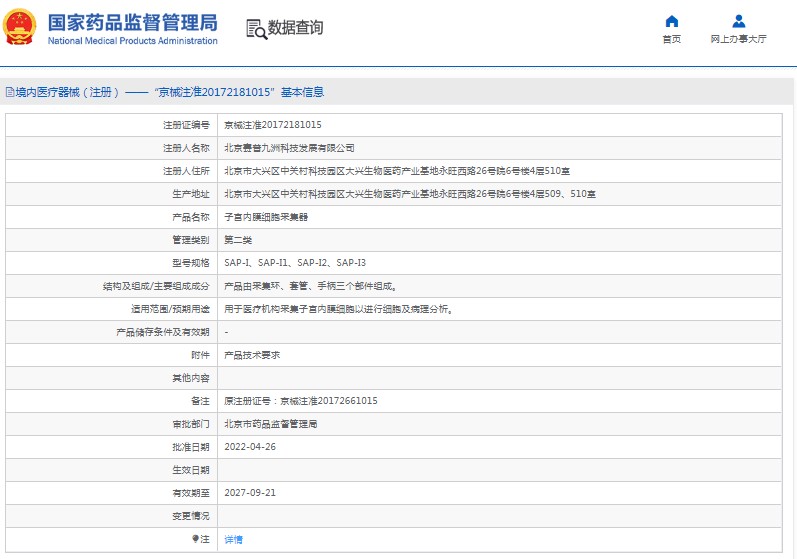Click the home icon above 首页
This screenshot has width=797, height=559.
click(671, 21)
